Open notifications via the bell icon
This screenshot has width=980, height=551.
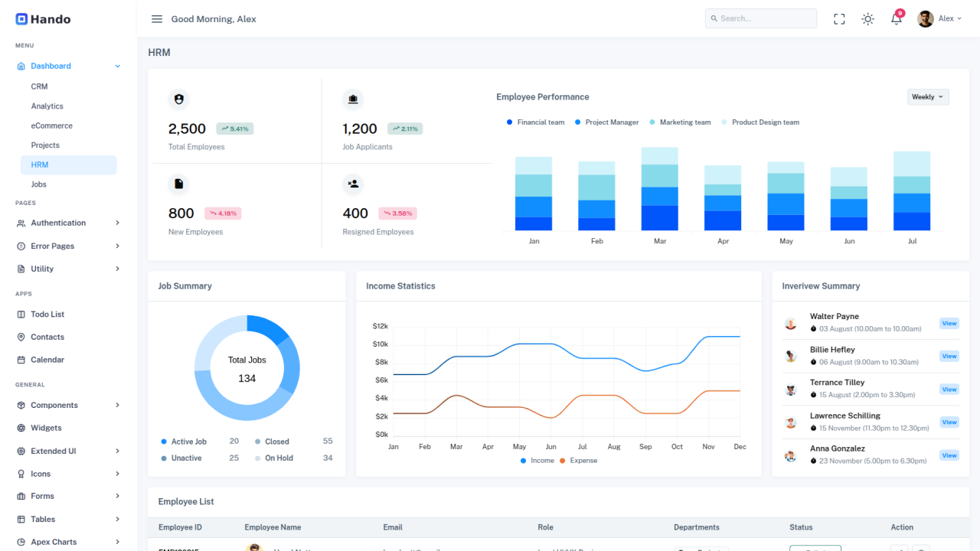(895, 18)
